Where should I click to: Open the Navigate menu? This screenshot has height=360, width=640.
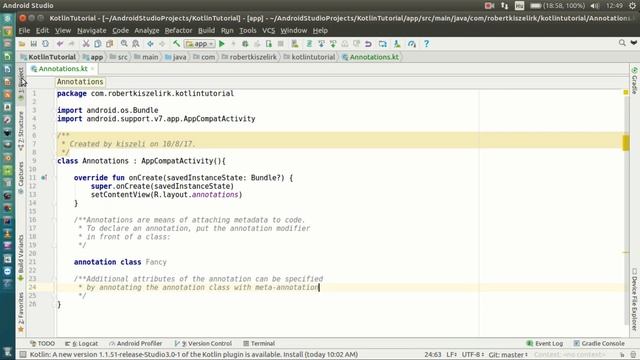pyautogui.click(x=91, y=31)
